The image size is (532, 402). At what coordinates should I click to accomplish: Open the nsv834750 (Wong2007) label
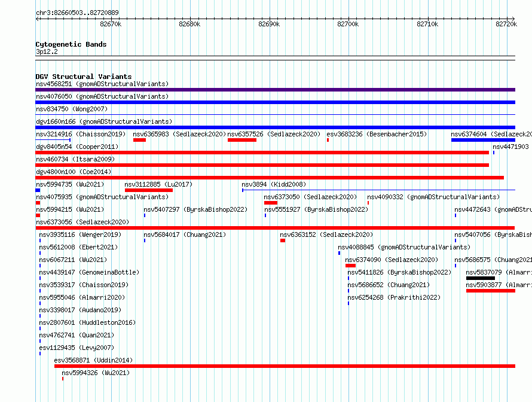coord(72,109)
